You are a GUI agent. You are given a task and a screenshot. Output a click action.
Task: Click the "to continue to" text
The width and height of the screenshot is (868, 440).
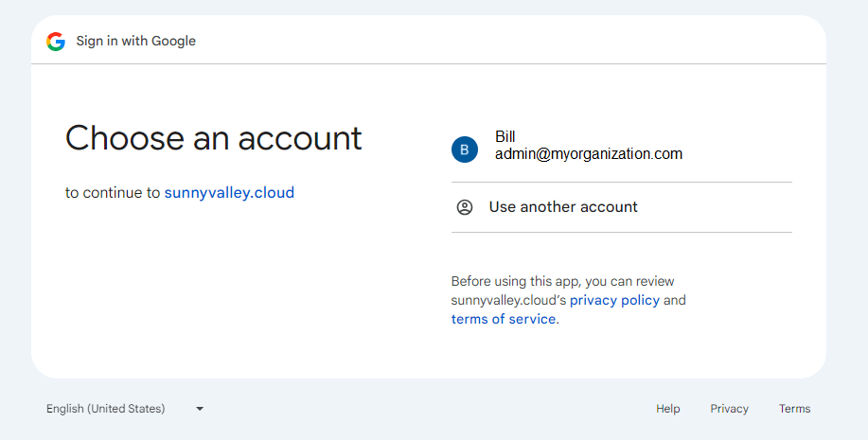tap(113, 193)
